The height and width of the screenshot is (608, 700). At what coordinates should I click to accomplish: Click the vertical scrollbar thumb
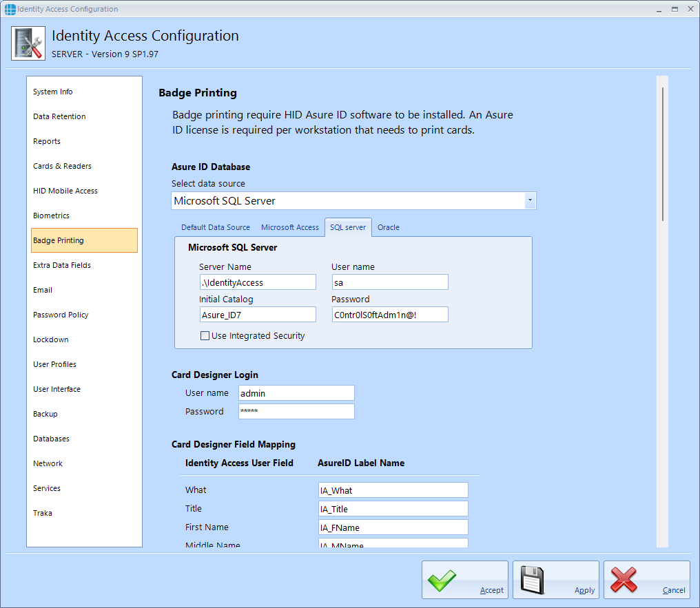[663, 154]
